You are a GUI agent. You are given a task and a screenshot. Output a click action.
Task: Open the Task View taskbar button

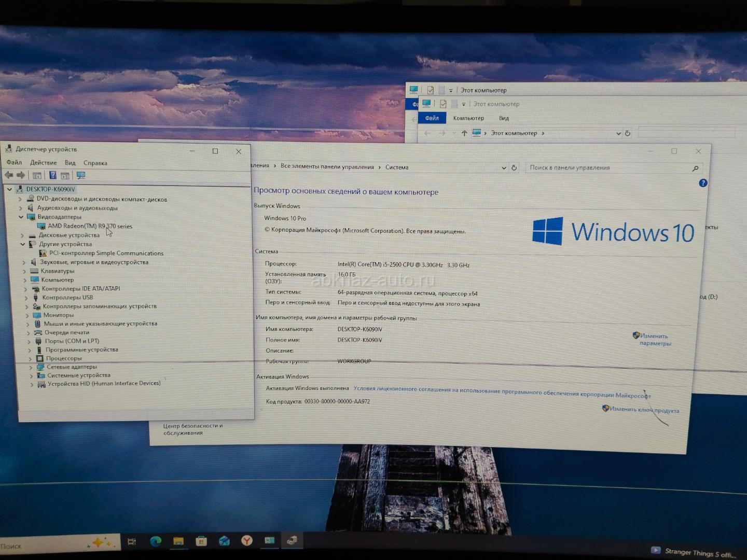coord(132,542)
